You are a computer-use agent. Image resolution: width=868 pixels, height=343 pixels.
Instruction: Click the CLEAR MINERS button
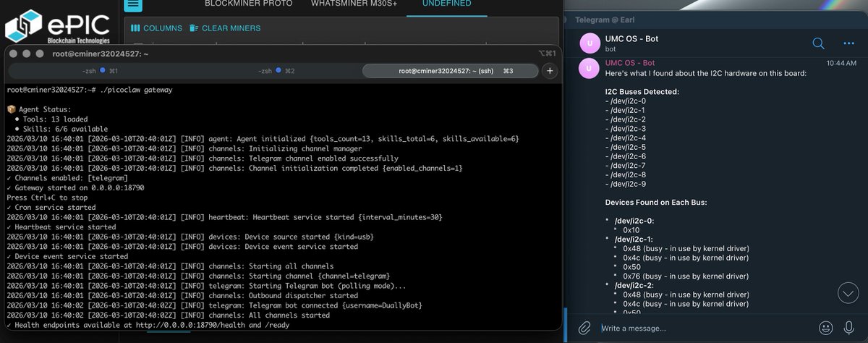pos(225,28)
